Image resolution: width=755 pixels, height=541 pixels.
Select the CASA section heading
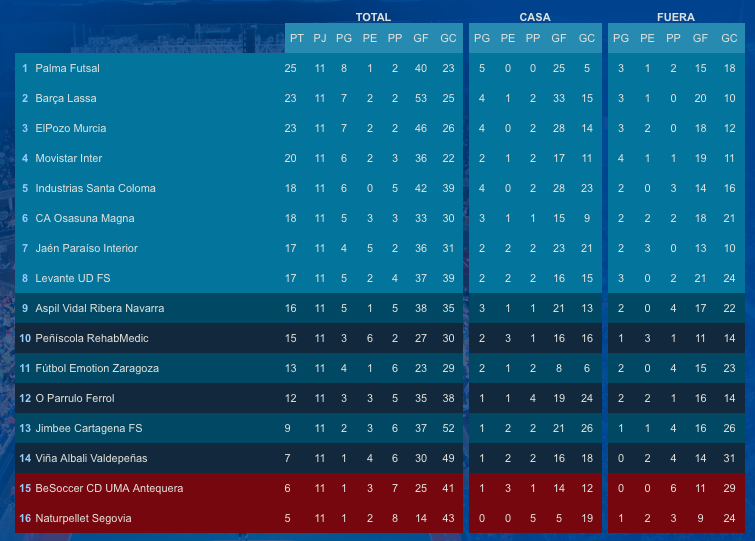pos(534,17)
